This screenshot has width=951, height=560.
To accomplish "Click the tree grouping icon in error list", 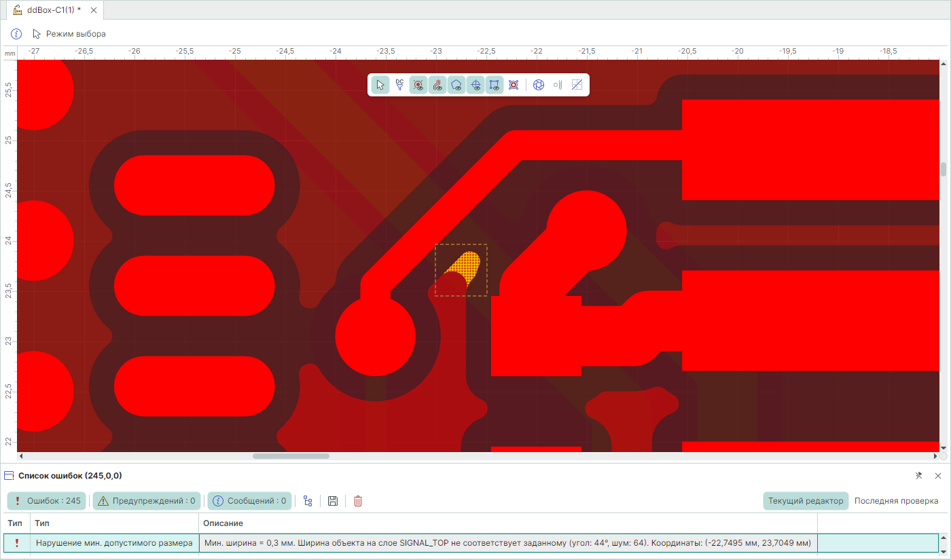I will tap(308, 501).
